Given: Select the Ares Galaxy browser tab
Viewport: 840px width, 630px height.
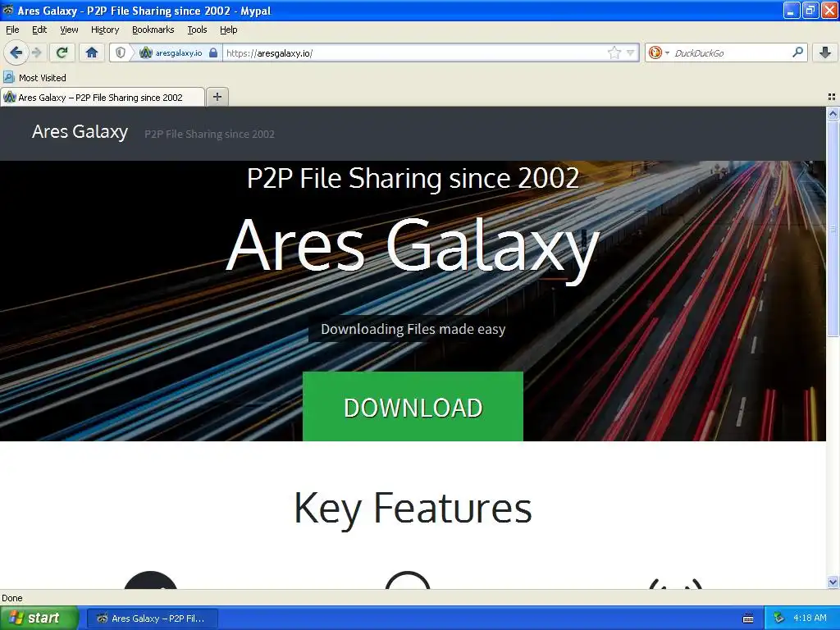Looking at the screenshot, I should (x=103, y=98).
